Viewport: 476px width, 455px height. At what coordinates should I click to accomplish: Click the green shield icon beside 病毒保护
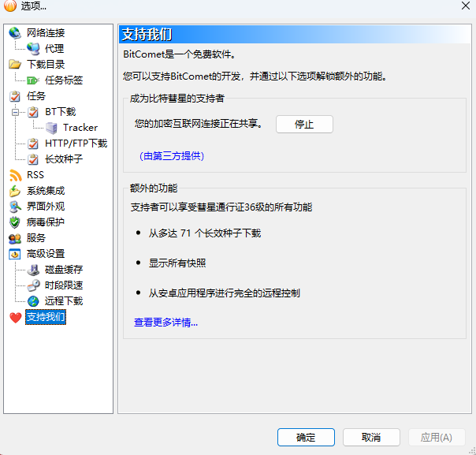click(14, 222)
